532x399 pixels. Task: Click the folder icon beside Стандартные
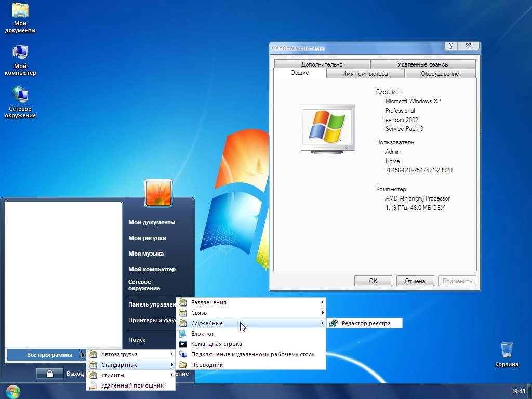point(93,365)
